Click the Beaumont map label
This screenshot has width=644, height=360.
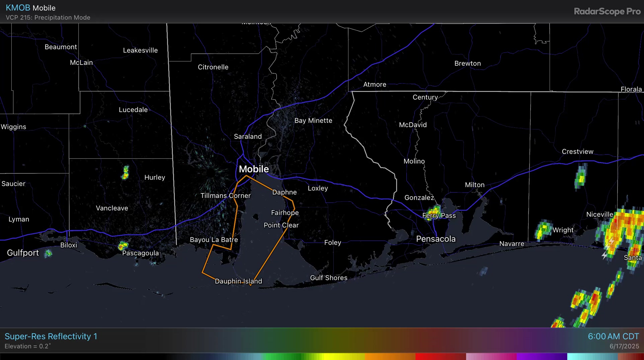click(61, 47)
